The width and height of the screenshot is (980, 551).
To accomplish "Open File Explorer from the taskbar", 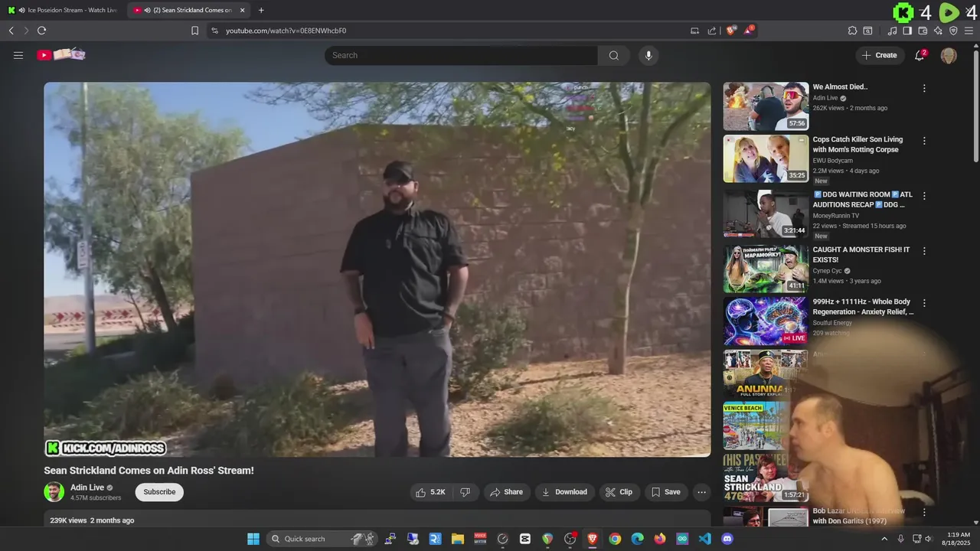I will tap(458, 539).
